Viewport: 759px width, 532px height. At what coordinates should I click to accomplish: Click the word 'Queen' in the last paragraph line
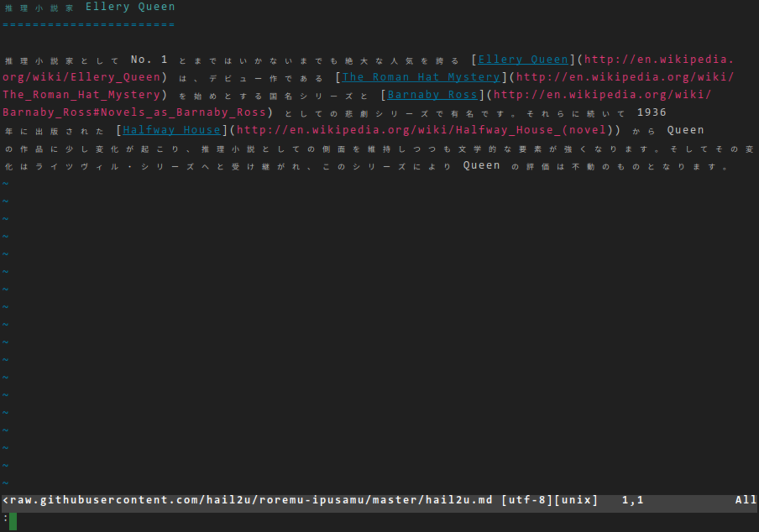click(x=482, y=165)
